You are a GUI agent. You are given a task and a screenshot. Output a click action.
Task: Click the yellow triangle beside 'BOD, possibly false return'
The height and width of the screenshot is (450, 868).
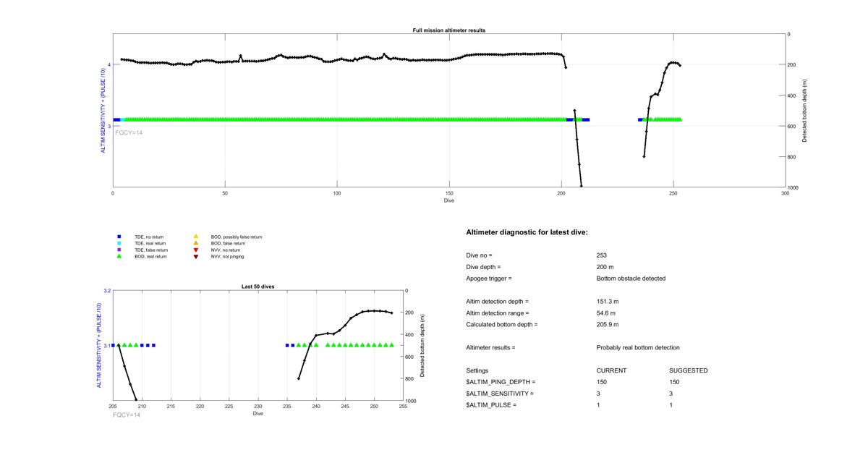pos(196,237)
